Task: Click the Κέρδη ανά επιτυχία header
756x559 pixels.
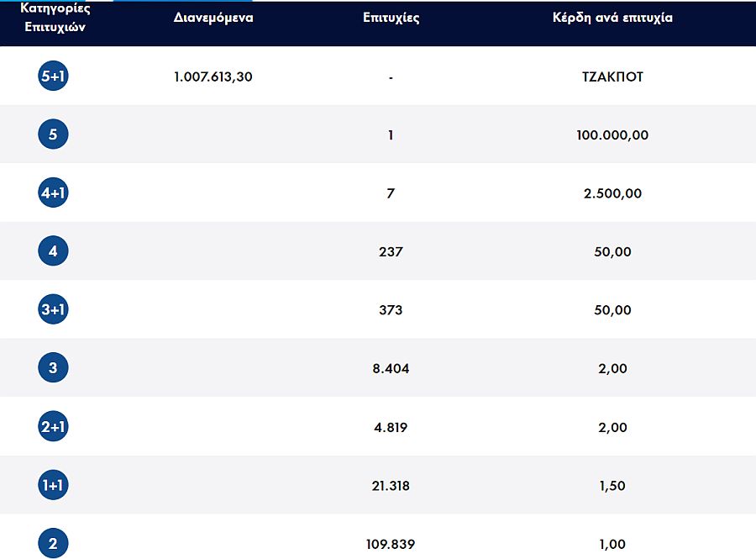Action: pyautogui.click(x=612, y=18)
